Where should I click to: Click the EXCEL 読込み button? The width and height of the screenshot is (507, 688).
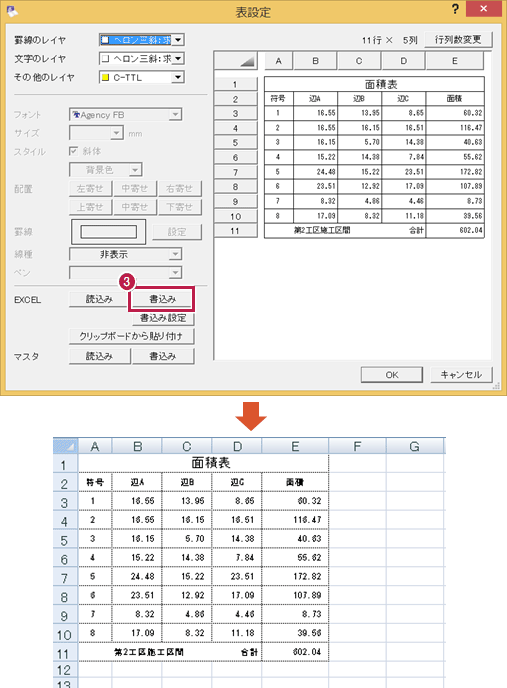coord(99,299)
